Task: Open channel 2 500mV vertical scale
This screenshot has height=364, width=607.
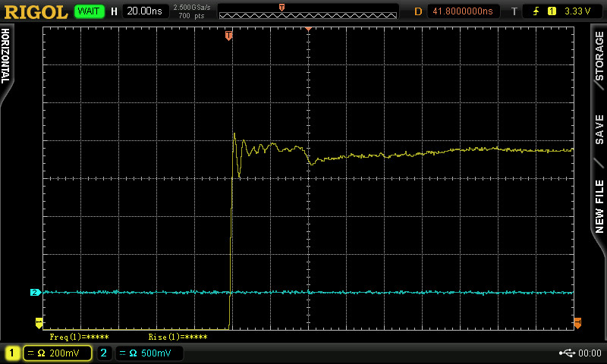Action: [149, 353]
